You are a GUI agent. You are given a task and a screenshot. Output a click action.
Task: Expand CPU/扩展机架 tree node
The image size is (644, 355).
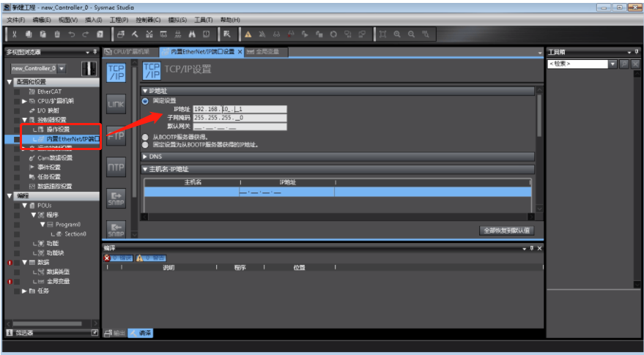coord(24,101)
